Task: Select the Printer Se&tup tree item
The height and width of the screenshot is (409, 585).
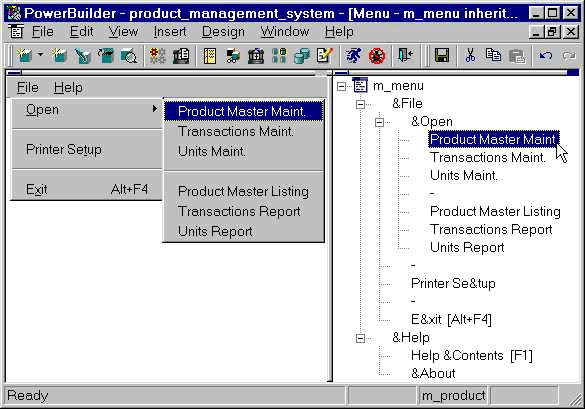Action: click(x=453, y=284)
